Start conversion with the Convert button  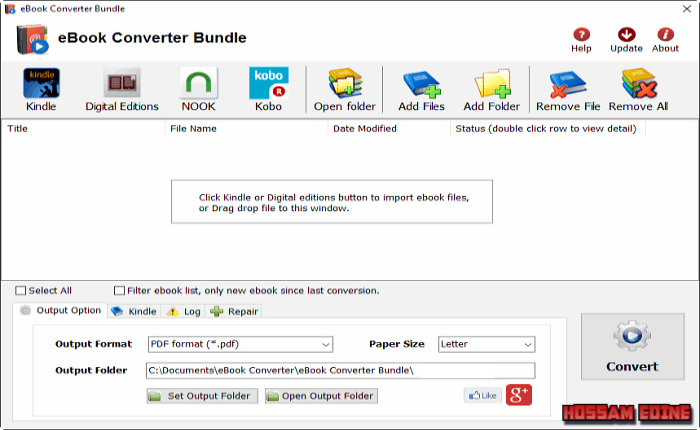(633, 347)
